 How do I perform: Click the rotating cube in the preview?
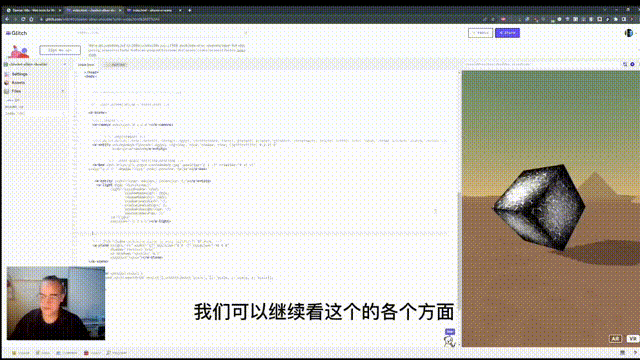click(539, 207)
